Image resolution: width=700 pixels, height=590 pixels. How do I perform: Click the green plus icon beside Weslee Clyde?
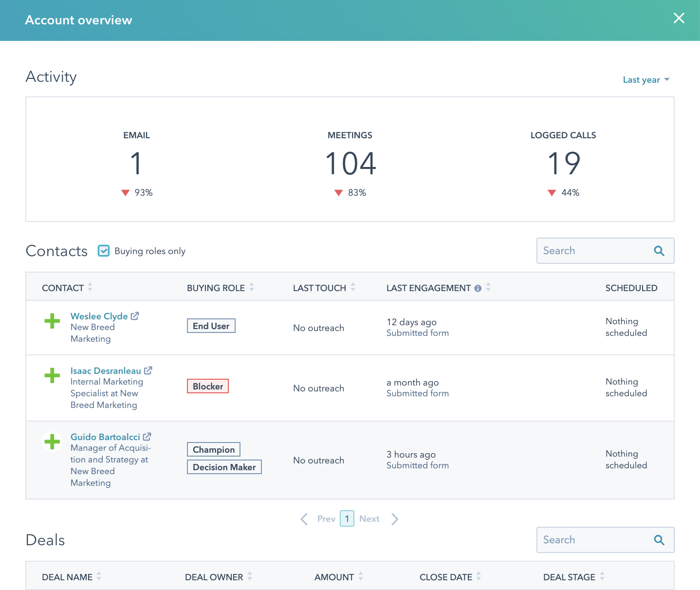point(52,321)
